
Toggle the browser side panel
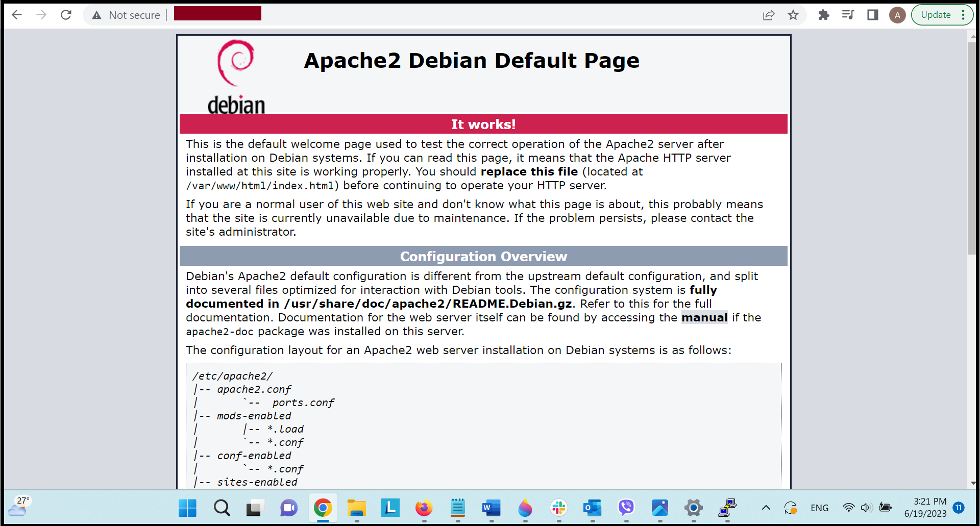click(x=873, y=15)
